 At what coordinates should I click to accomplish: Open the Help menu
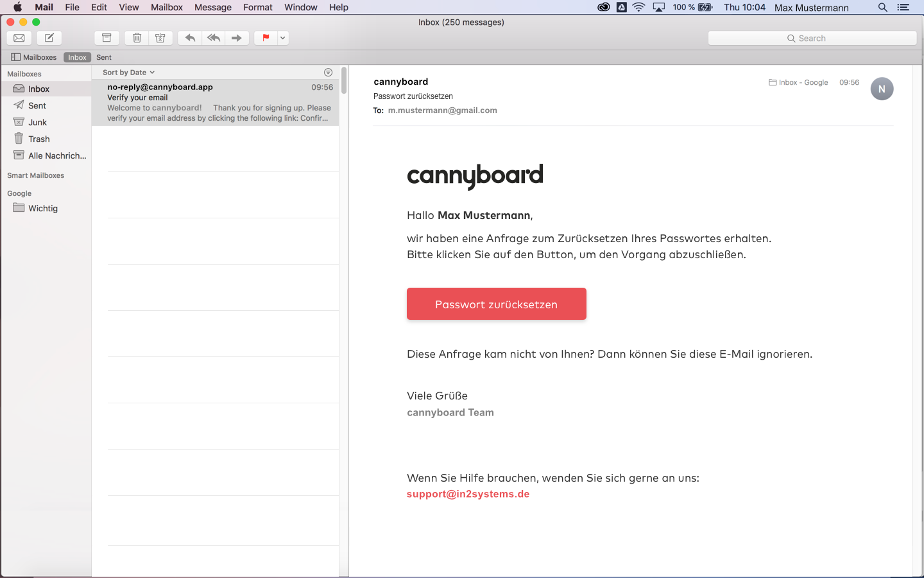click(x=339, y=7)
